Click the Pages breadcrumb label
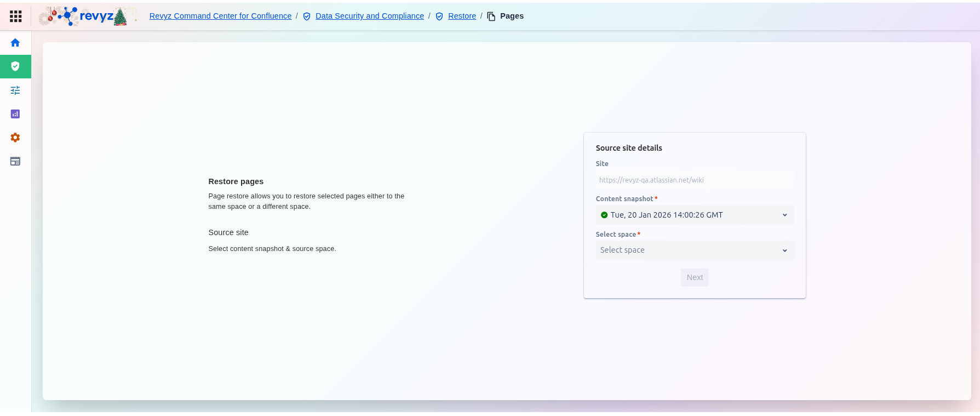 (x=512, y=16)
